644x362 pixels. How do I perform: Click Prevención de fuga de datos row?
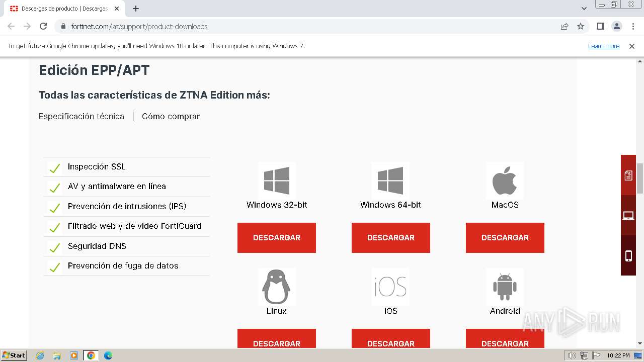127,265
